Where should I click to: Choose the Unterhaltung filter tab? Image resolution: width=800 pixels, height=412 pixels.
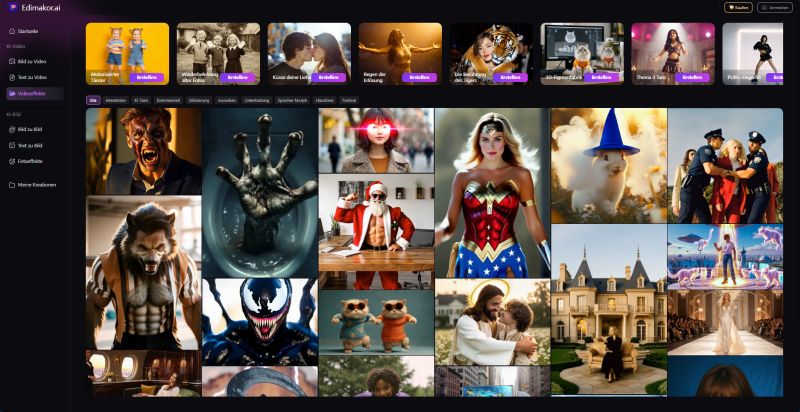(x=256, y=100)
